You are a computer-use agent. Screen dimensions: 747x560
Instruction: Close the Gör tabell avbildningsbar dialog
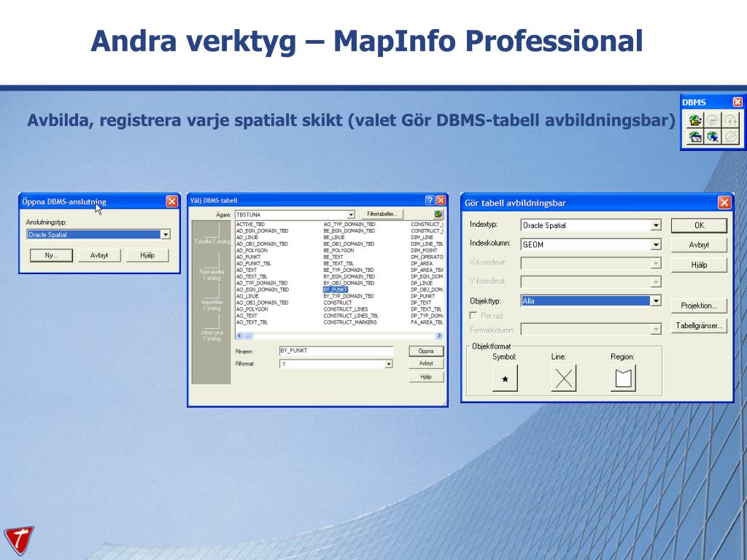[724, 203]
